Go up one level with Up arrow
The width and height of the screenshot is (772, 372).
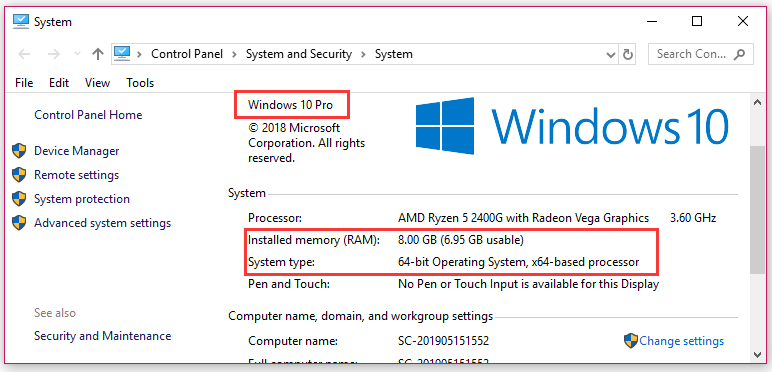pyautogui.click(x=98, y=54)
